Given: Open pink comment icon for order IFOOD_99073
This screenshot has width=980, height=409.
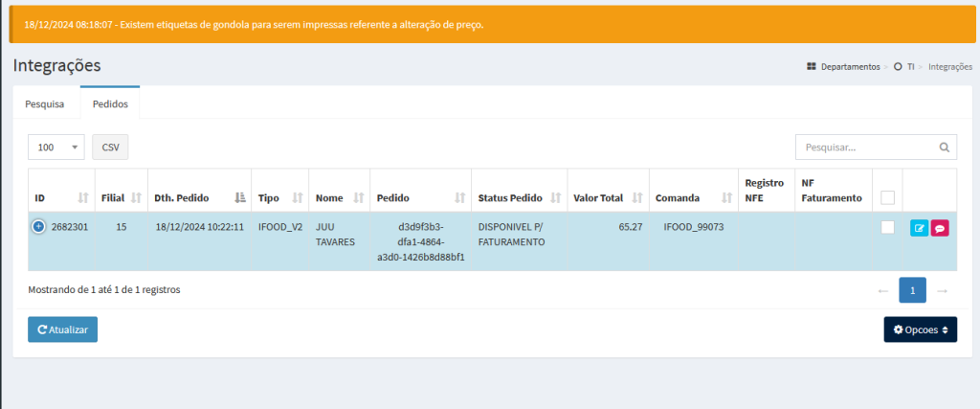Looking at the screenshot, I should 940,228.
